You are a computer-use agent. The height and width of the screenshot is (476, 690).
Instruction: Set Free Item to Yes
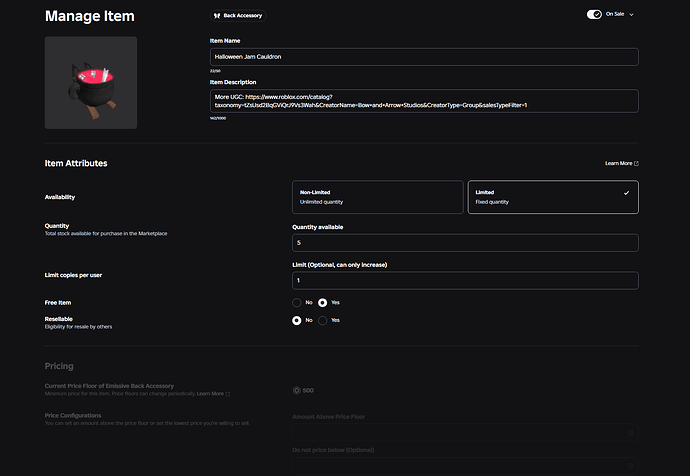tap(323, 303)
